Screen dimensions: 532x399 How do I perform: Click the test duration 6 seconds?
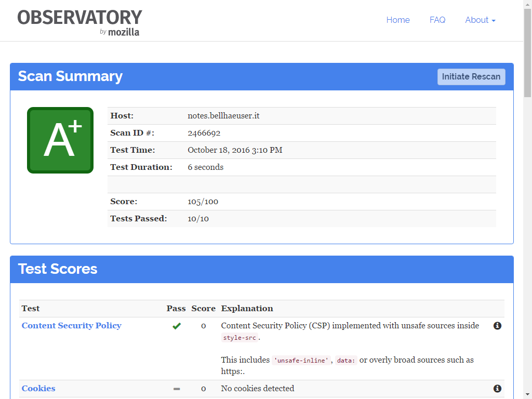[x=206, y=167]
